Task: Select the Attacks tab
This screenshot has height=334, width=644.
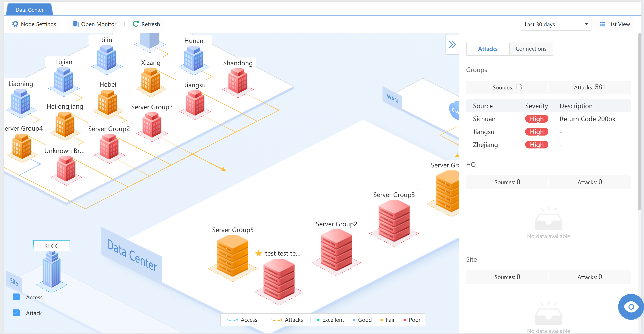Action: click(487, 49)
